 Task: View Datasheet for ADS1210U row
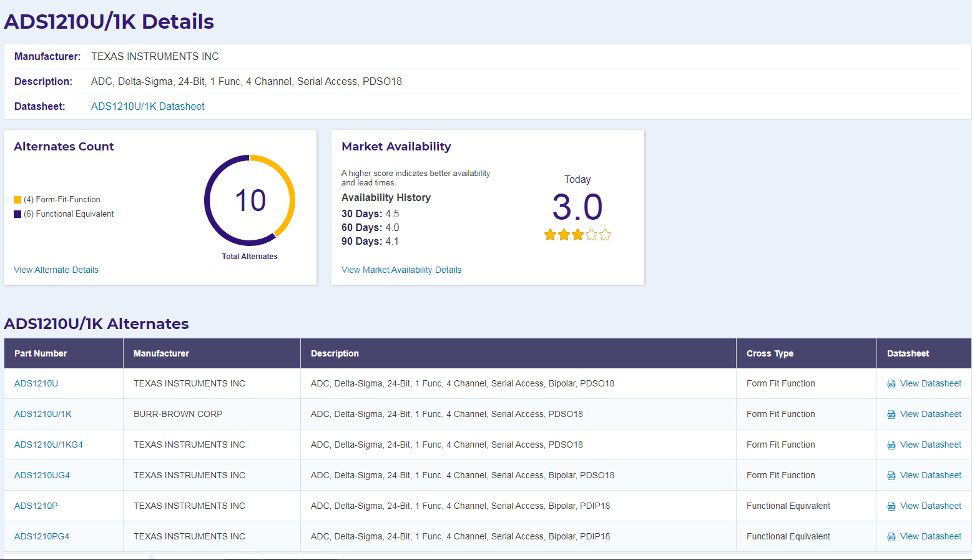pos(931,383)
